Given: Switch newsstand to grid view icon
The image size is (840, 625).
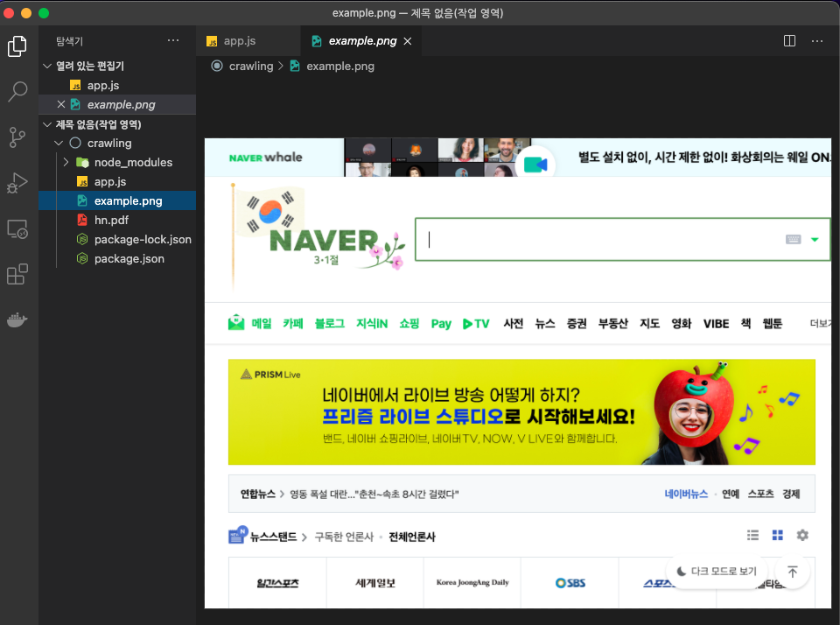Looking at the screenshot, I should point(777,535).
